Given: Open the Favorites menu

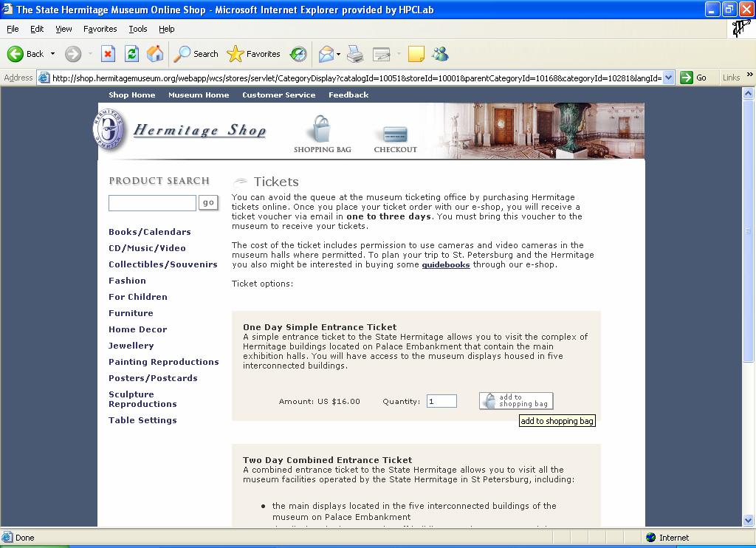Looking at the screenshot, I should coord(100,29).
